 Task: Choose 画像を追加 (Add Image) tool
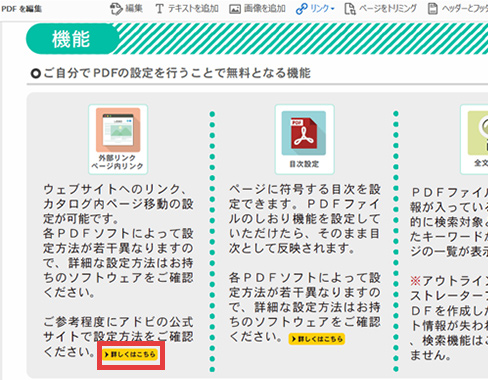[x=257, y=9]
